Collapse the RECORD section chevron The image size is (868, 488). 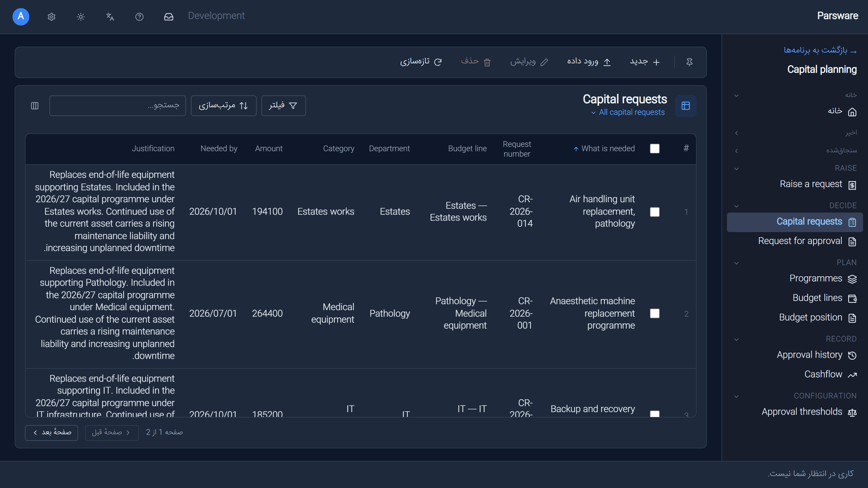click(736, 339)
